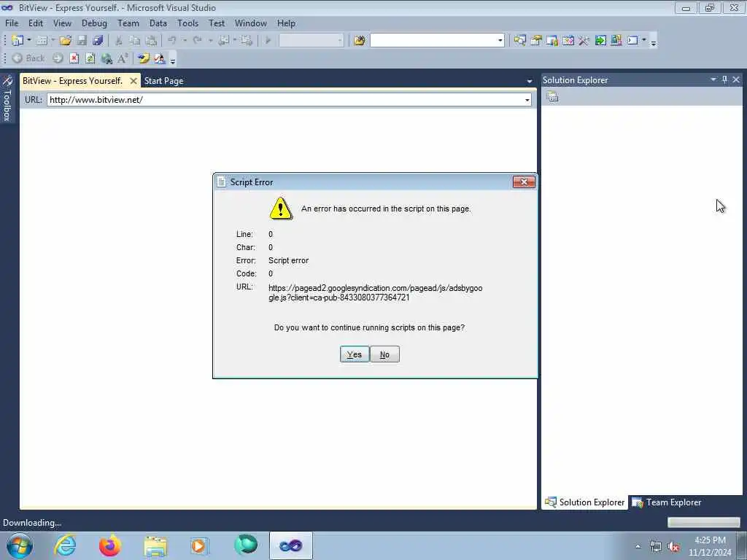This screenshot has width=747, height=560.
Task: Click the Web Search globe icon
Action: tap(107, 58)
